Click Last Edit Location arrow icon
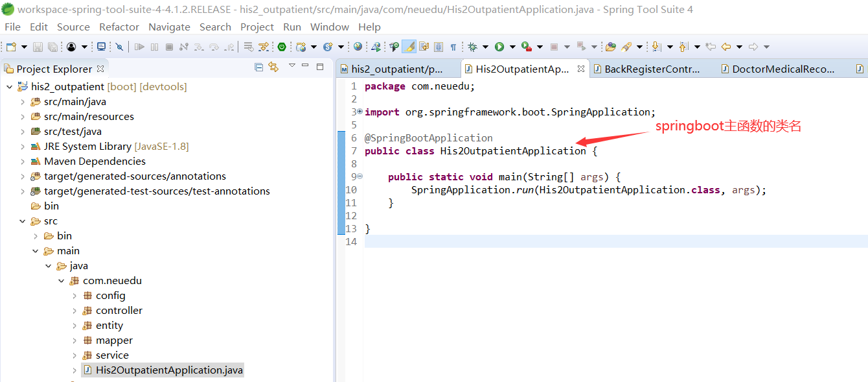 coord(711,47)
